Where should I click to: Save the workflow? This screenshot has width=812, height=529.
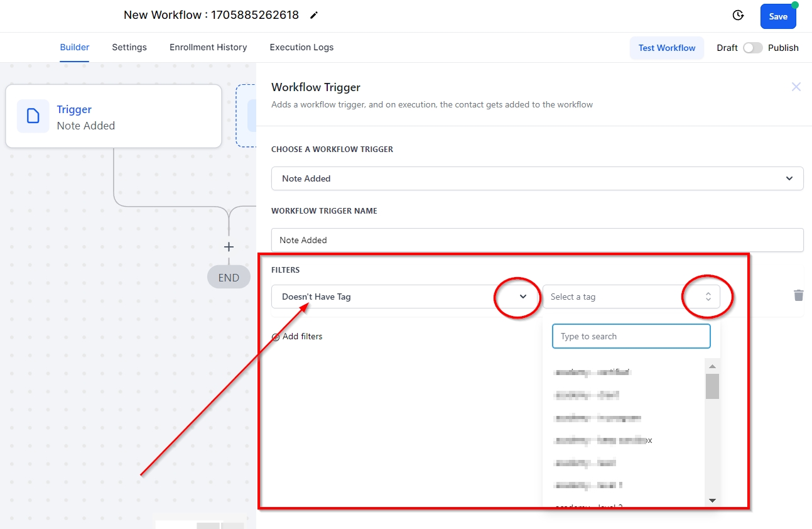[778, 16]
